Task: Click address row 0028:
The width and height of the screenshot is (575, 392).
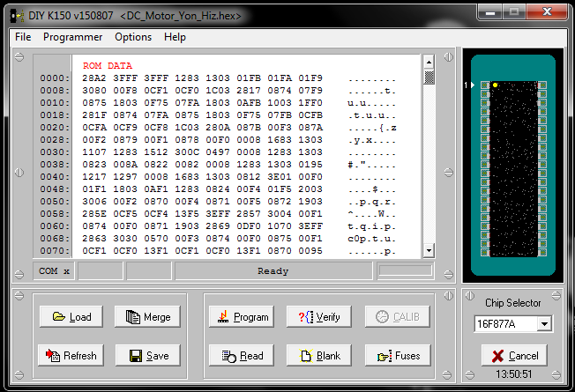Action: coord(55,139)
